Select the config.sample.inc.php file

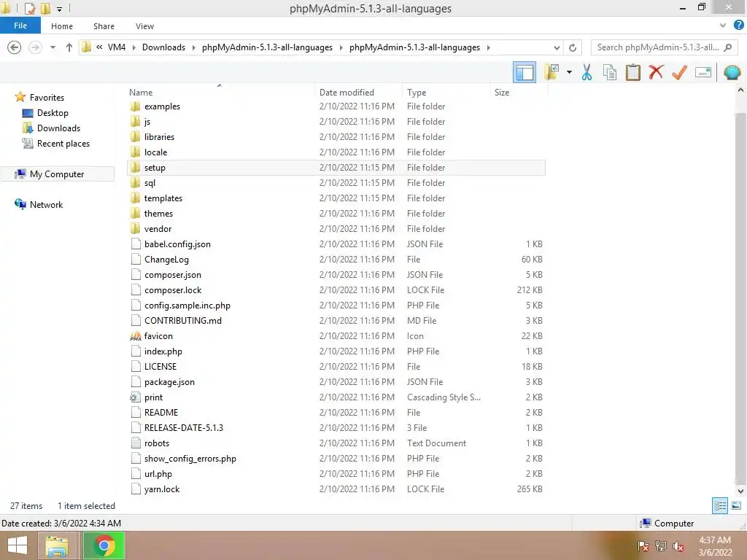187,306
